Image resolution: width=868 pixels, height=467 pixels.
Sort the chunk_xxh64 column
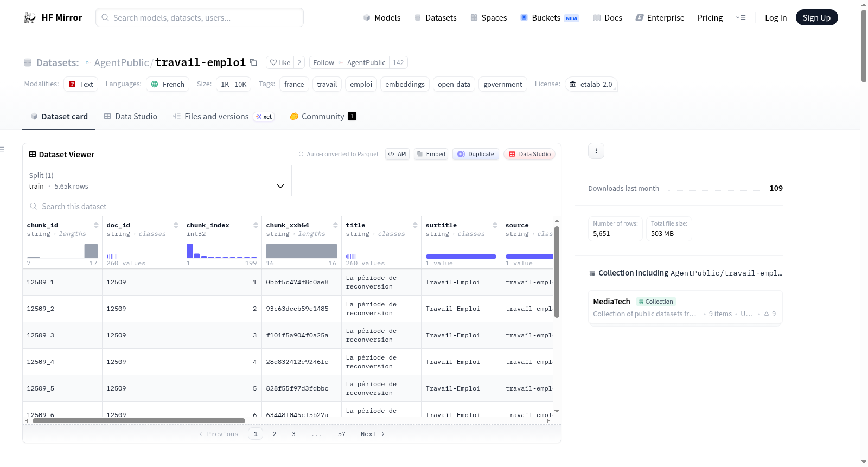[x=335, y=225]
